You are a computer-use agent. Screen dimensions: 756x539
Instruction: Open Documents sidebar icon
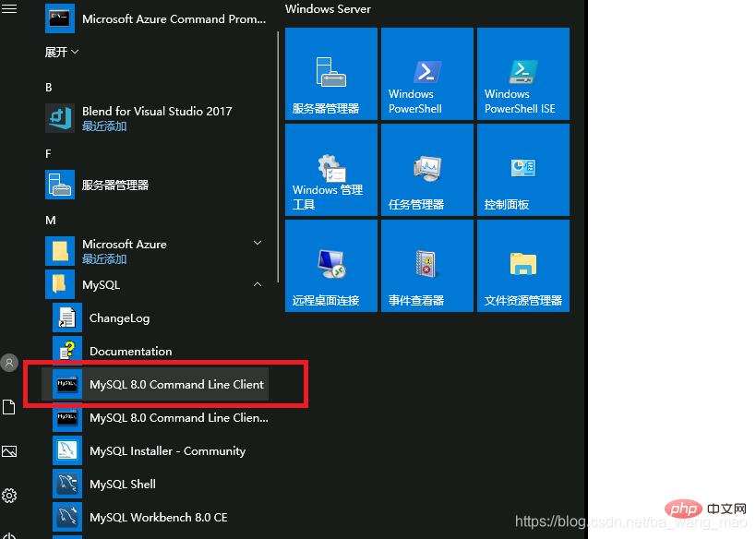[x=8, y=407]
